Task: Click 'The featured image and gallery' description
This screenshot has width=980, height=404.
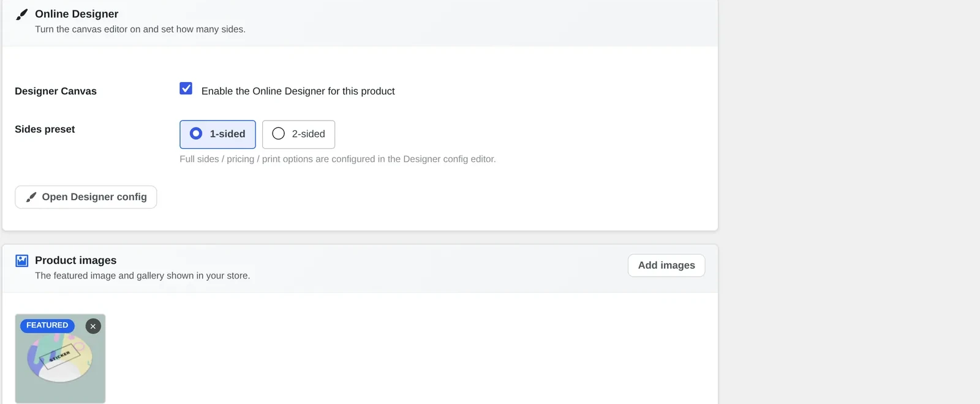Action: [142, 276]
